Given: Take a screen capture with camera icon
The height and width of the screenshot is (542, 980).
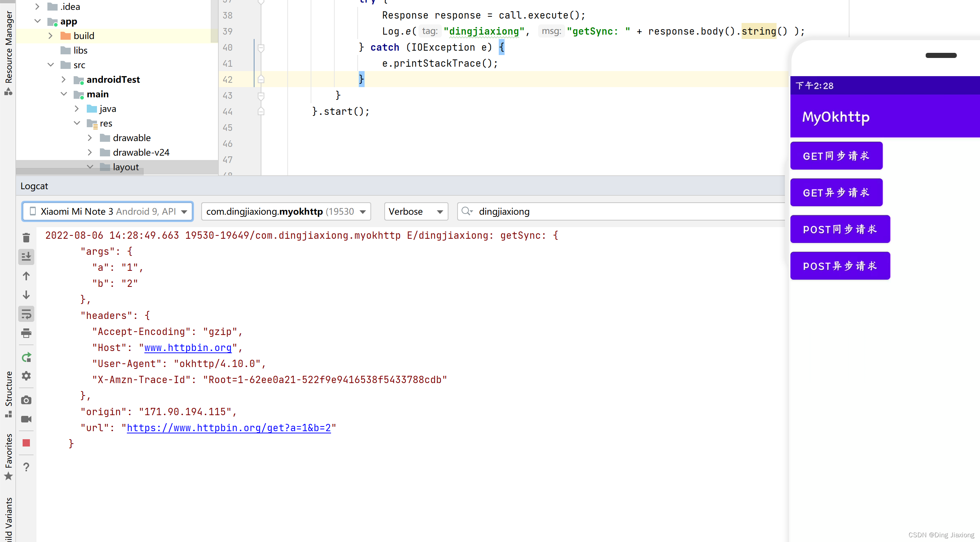Looking at the screenshot, I should click(x=26, y=400).
